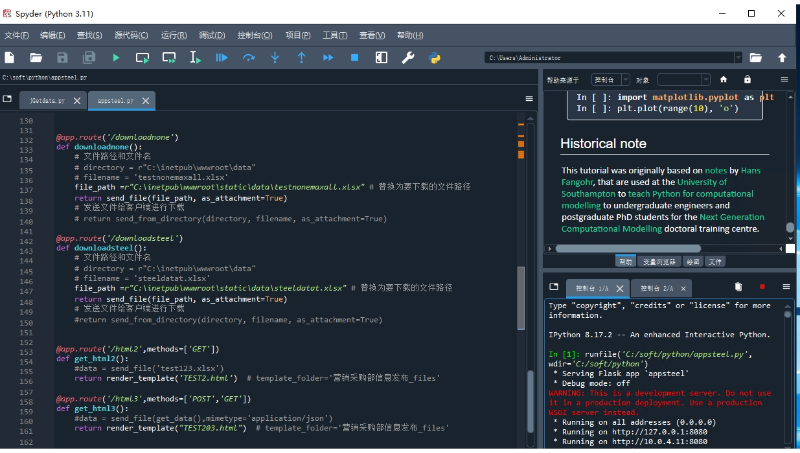Expand the working directory dropdown arrow
The image size is (800, 453).
[x=738, y=58]
